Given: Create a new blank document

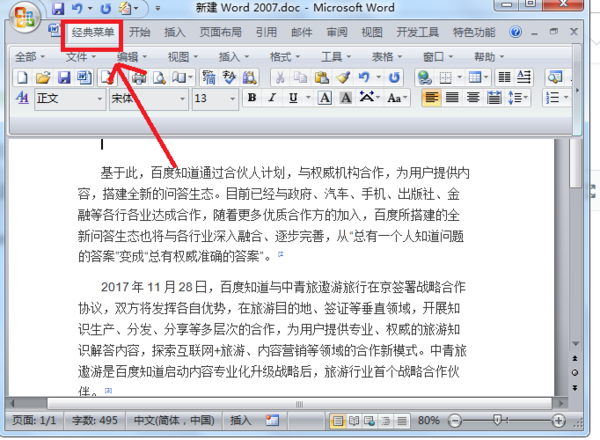Looking at the screenshot, I should tap(22, 77).
